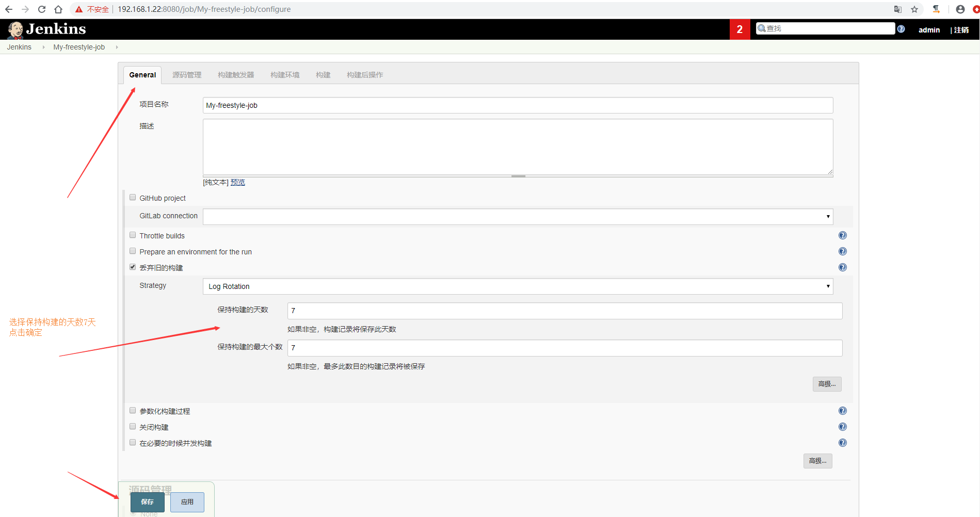Image resolution: width=980 pixels, height=517 pixels.
Task: Bookmark this page with the star icon
Action: tap(914, 9)
